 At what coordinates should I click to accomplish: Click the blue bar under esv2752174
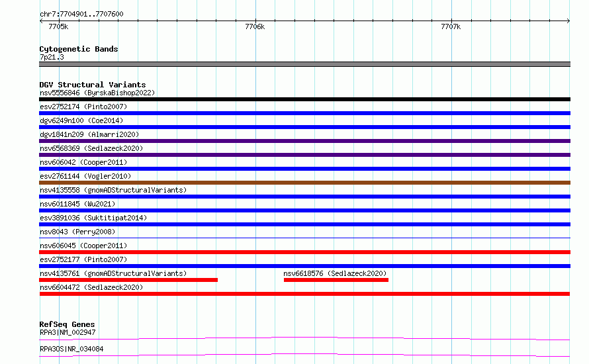304,113
